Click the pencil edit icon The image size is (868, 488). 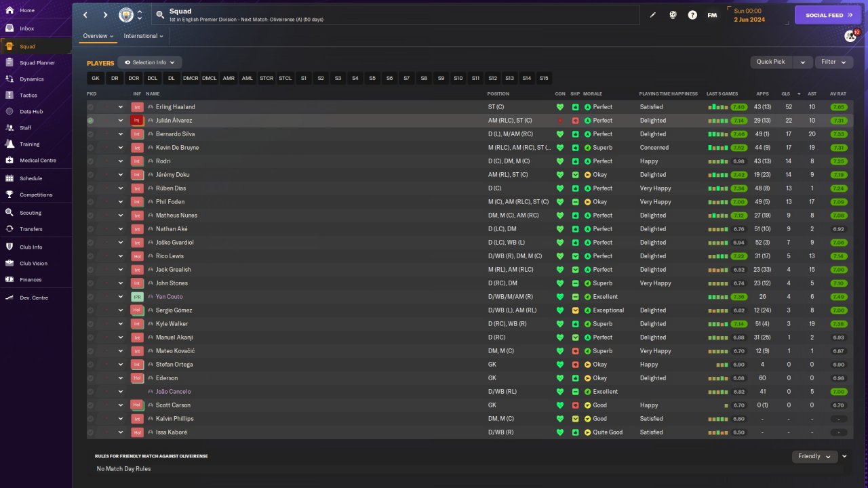[x=653, y=15]
